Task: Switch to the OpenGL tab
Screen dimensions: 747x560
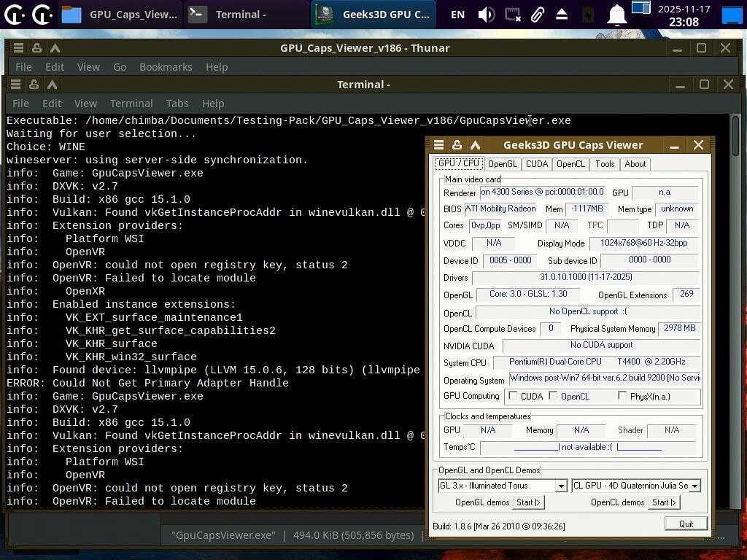Action: (502, 164)
